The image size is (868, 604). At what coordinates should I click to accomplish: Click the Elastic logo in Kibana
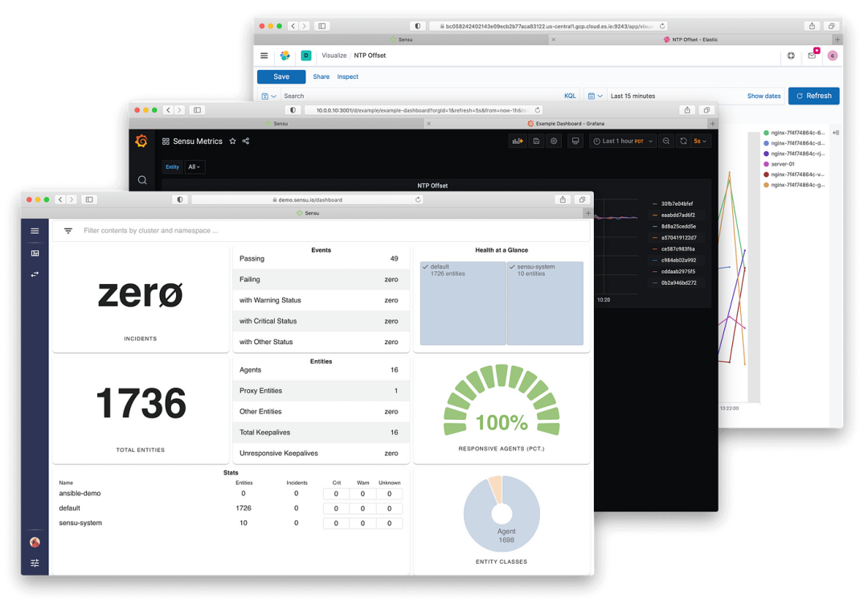285,55
